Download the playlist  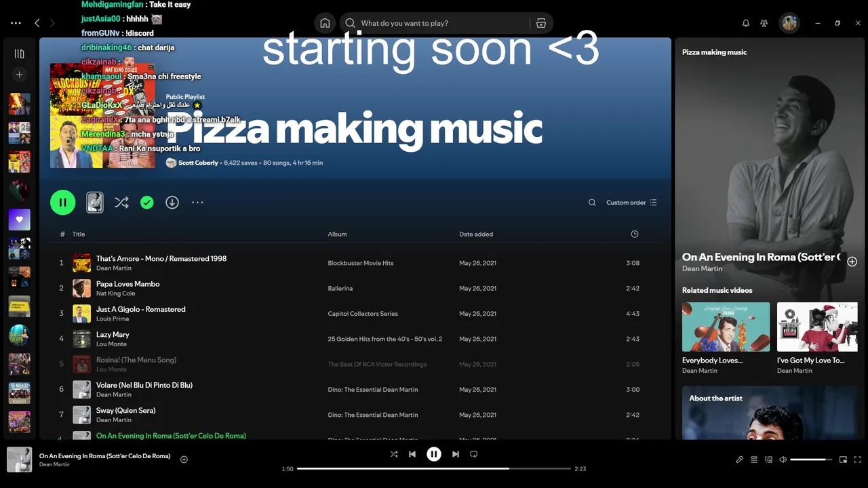pyautogui.click(x=172, y=202)
